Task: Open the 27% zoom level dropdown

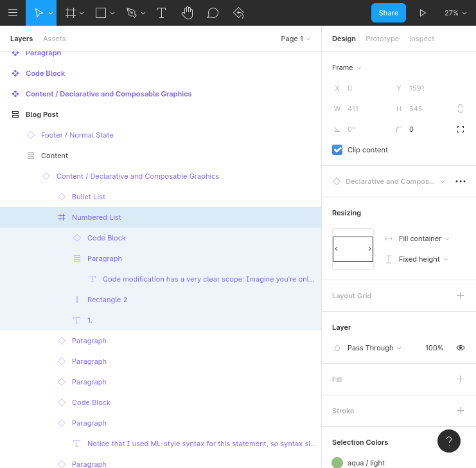Action: coord(455,13)
